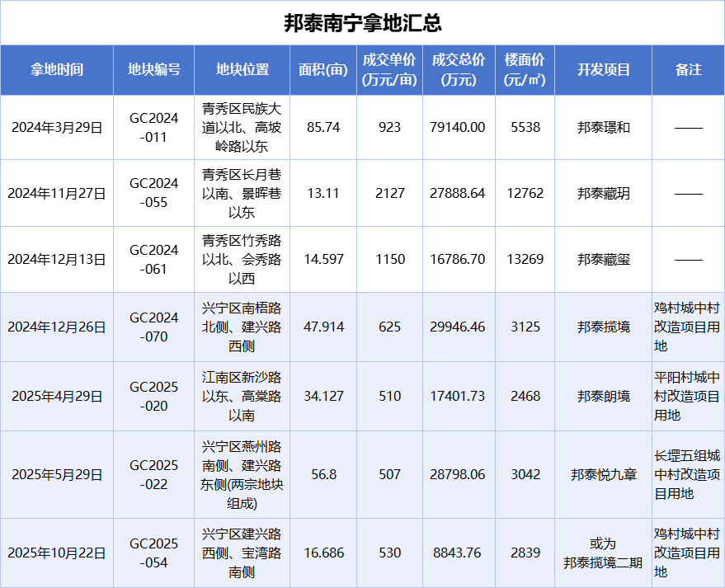Select the "或为邦泰揽境二期" project cell
This screenshot has width=725, height=588.
[x=603, y=553]
